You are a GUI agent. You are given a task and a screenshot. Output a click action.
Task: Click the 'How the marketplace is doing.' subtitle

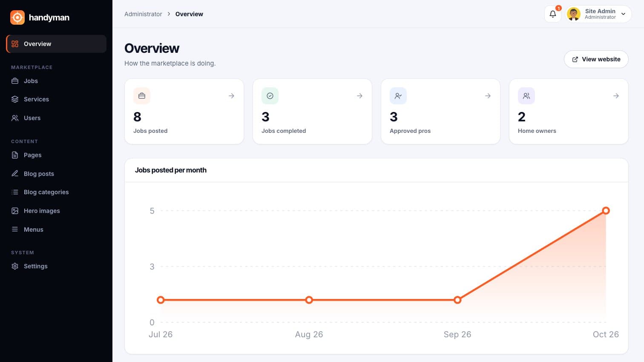(170, 63)
